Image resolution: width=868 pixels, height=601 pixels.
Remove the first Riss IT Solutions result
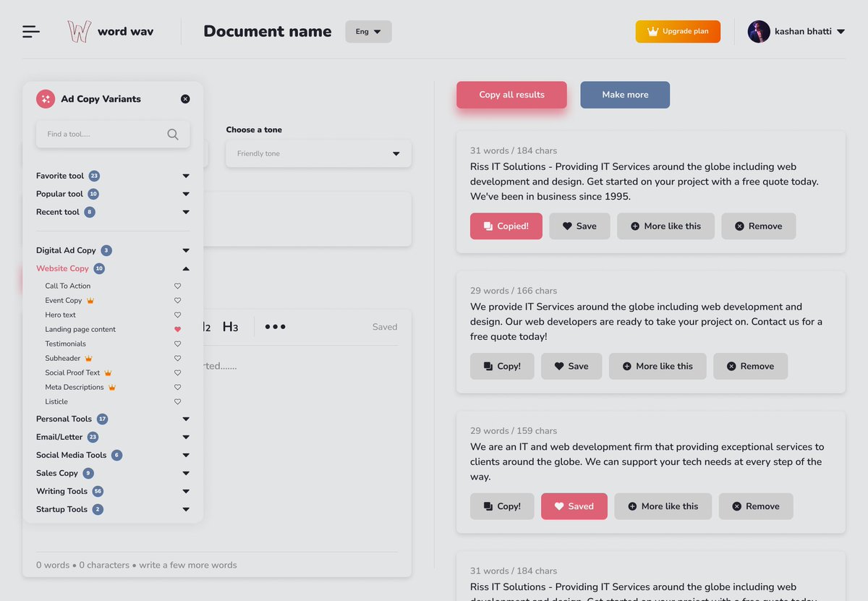click(759, 226)
